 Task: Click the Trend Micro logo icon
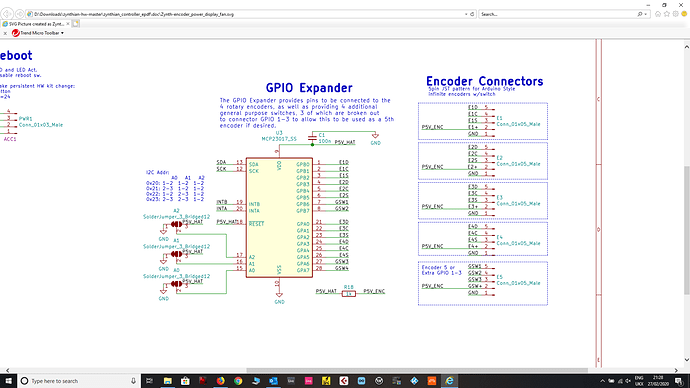click(15, 33)
